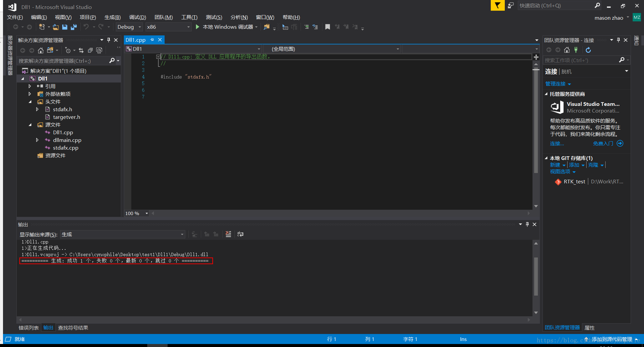Switch to the 属性 tab
The height and width of the screenshot is (347, 644).
point(590,328)
